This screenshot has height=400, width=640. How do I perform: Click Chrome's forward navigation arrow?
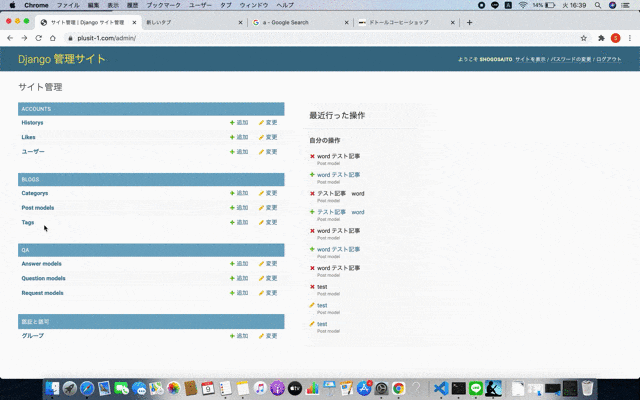[24, 38]
